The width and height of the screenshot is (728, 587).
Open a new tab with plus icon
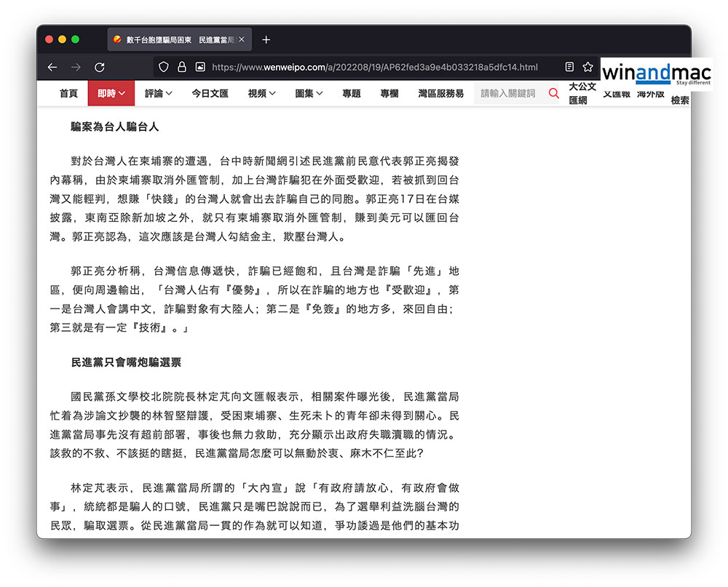click(266, 39)
